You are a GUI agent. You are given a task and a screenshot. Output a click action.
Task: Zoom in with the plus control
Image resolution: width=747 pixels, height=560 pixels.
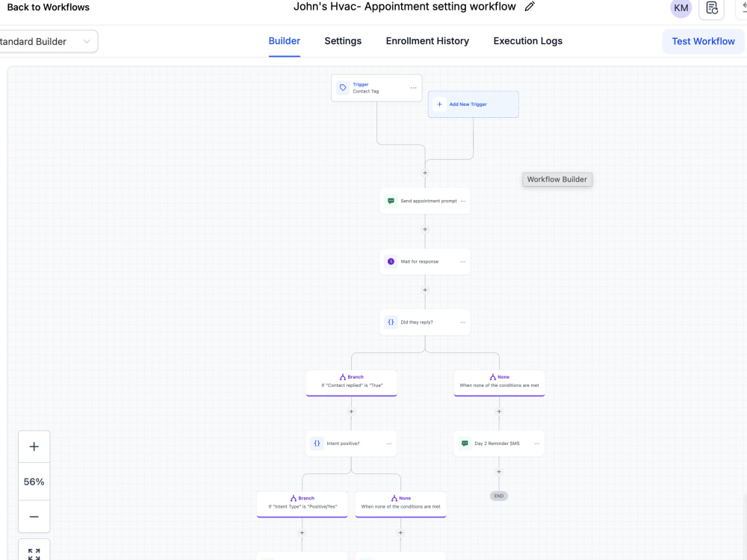click(x=34, y=447)
